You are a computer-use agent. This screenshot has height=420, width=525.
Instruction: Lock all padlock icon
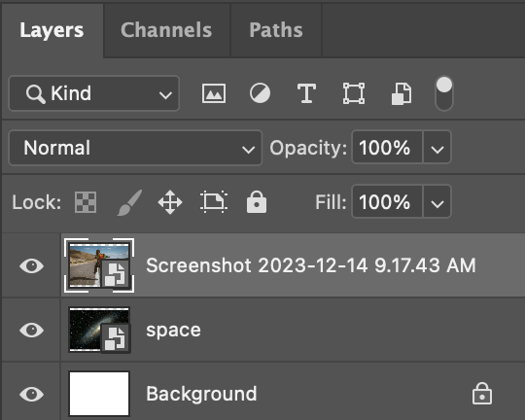click(257, 202)
